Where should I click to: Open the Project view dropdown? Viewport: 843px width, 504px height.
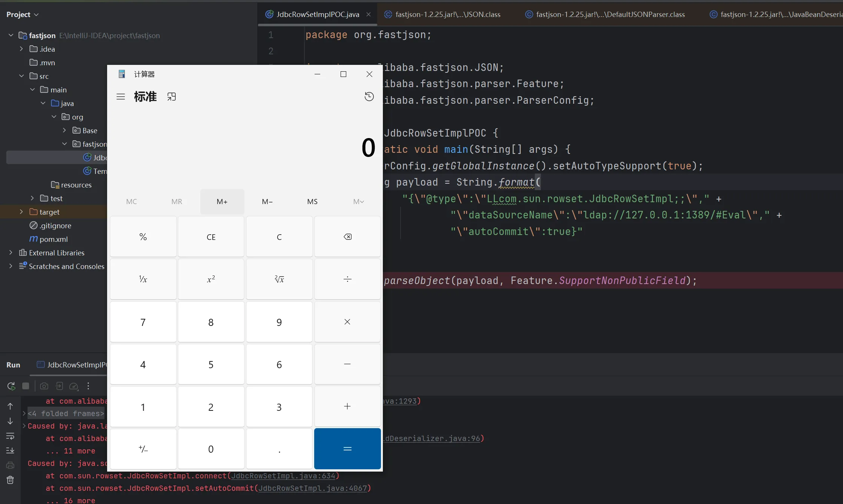coord(23,14)
